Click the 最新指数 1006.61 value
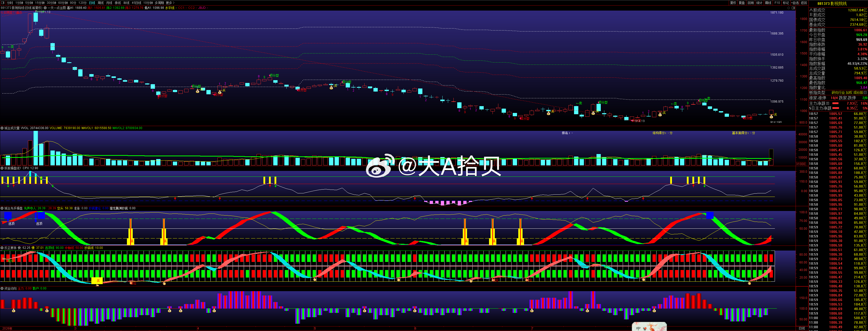Screen dimensions: 868x331 click(860, 30)
